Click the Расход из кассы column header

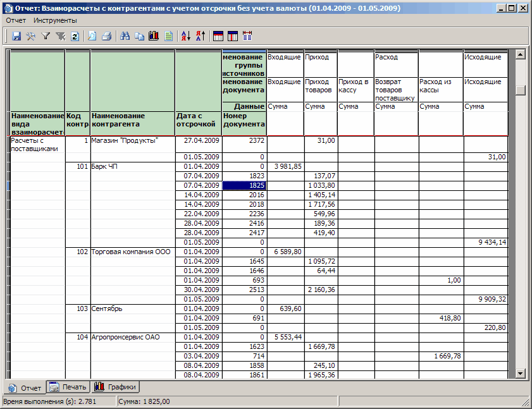(x=441, y=90)
